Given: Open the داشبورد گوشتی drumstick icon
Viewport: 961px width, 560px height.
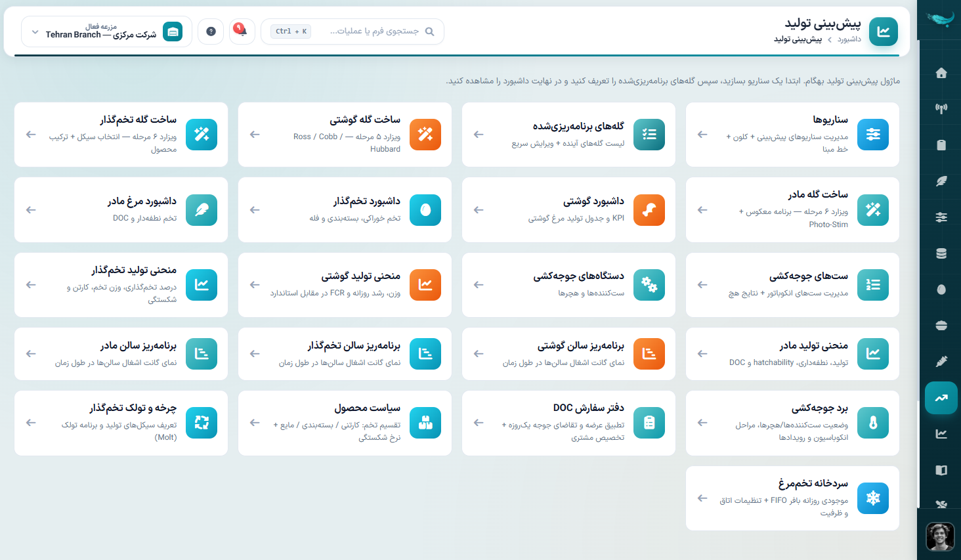Looking at the screenshot, I should 649,210.
